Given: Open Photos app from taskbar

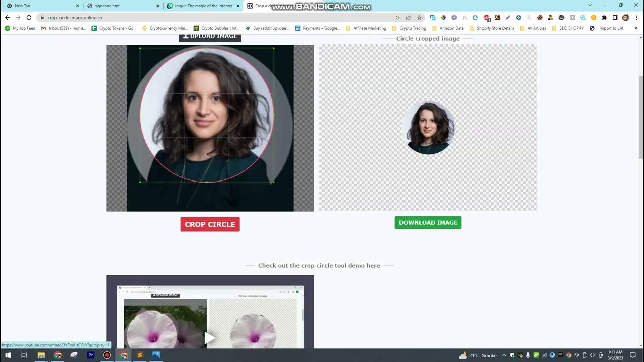Looking at the screenshot, I should pos(156,355).
